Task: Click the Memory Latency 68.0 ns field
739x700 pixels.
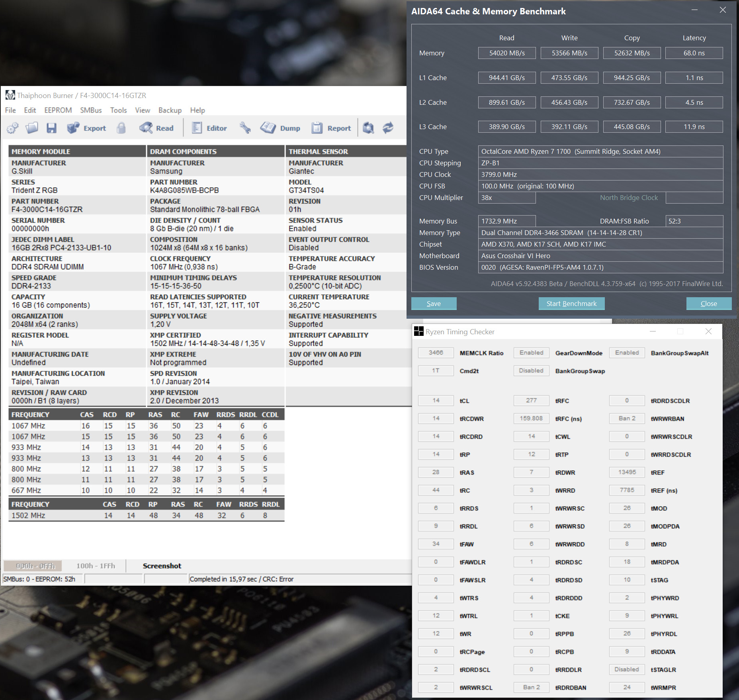Action: tap(694, 53)
